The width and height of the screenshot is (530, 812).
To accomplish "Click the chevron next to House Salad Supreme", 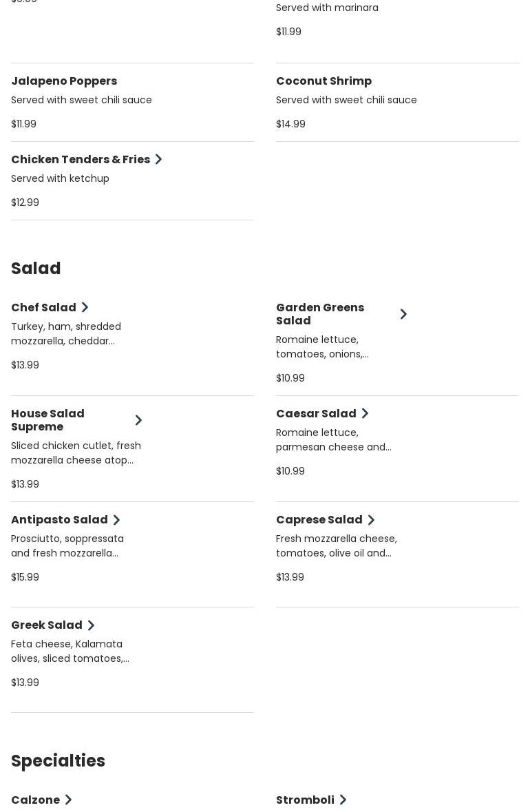I will point(138,420).
